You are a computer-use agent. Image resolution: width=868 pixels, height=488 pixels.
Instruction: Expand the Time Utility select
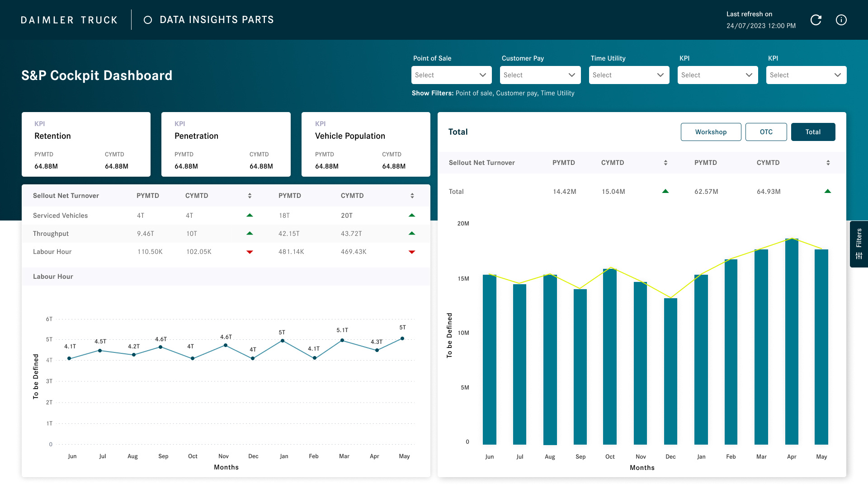(x=629, y=75)
